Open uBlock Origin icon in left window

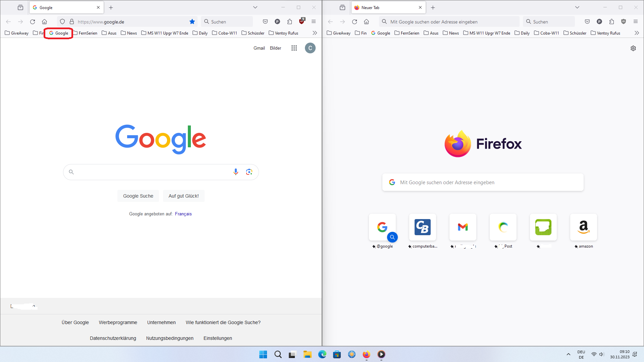[x=302, y=21]
